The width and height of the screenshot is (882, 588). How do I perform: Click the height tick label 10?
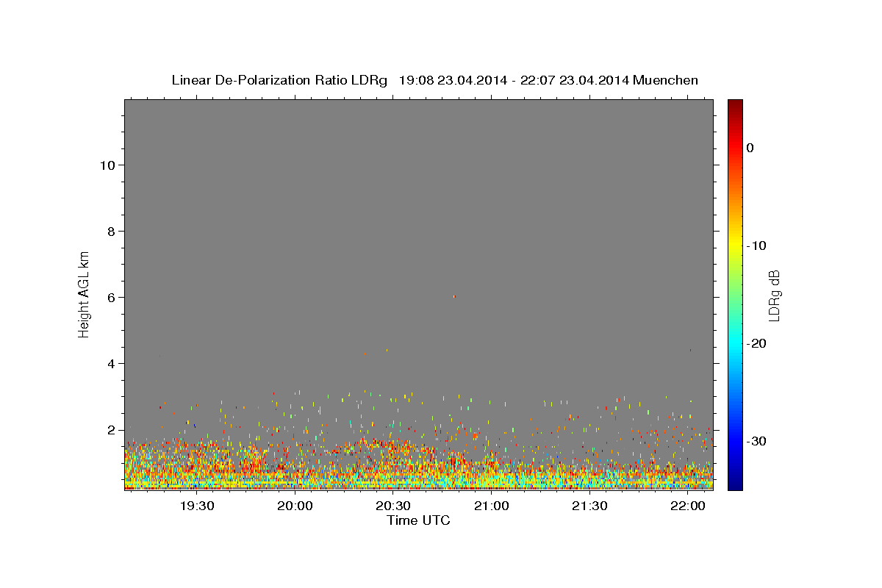tap(107, 165)
